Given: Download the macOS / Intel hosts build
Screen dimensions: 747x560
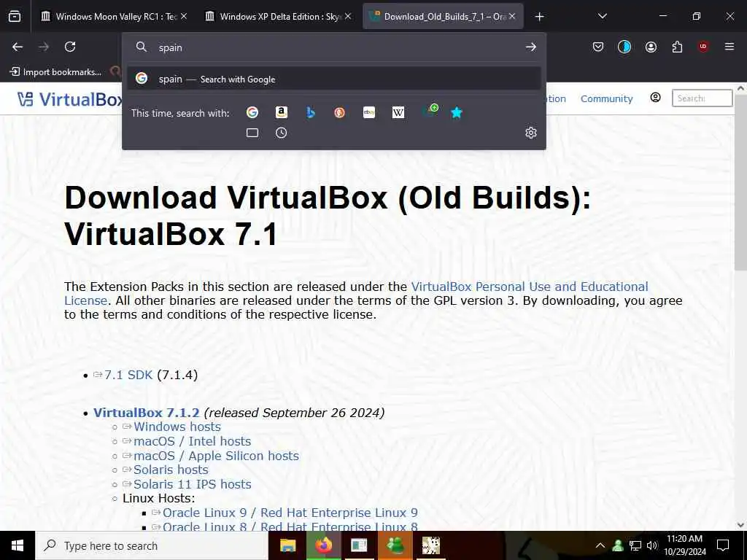Looking at the screenshot, I should tap(192, 441).
